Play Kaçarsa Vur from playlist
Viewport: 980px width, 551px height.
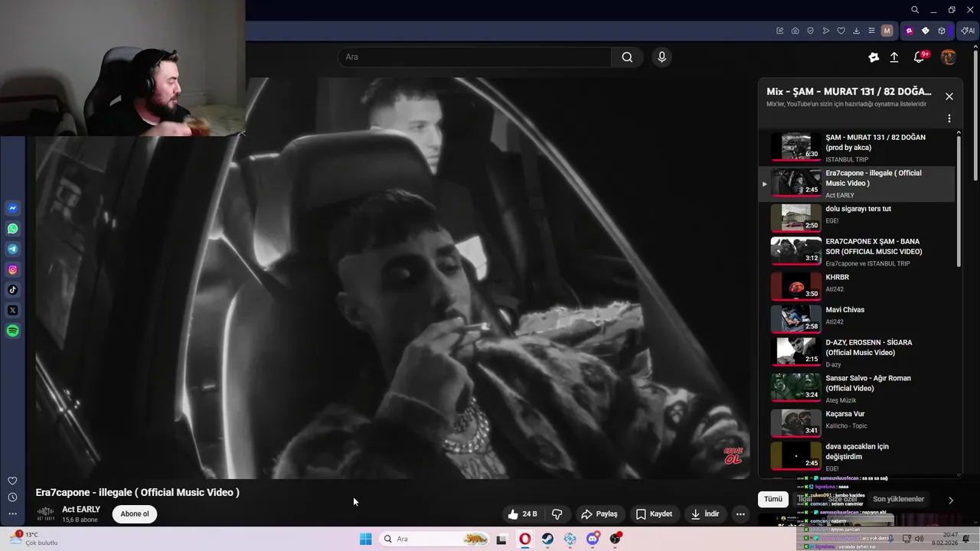pyautogui.click(x=856, y=422)
